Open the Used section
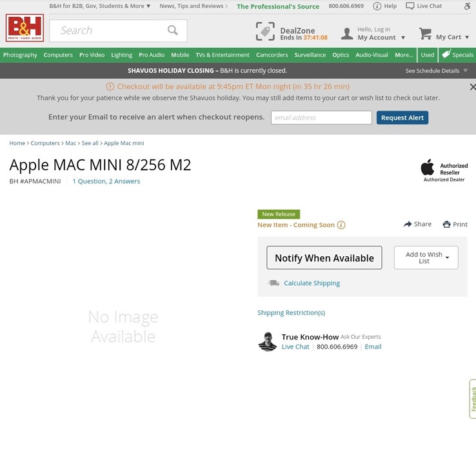476x453 pixels. 427,55
